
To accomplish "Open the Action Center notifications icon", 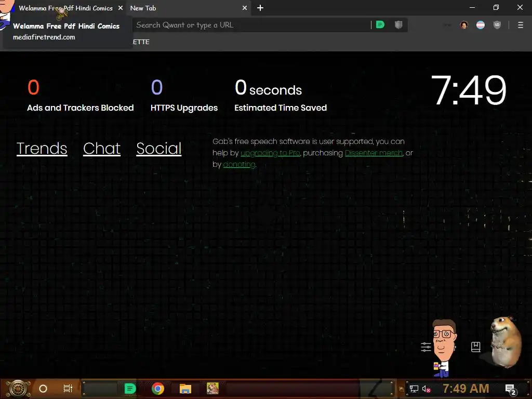I will [511, 389].
